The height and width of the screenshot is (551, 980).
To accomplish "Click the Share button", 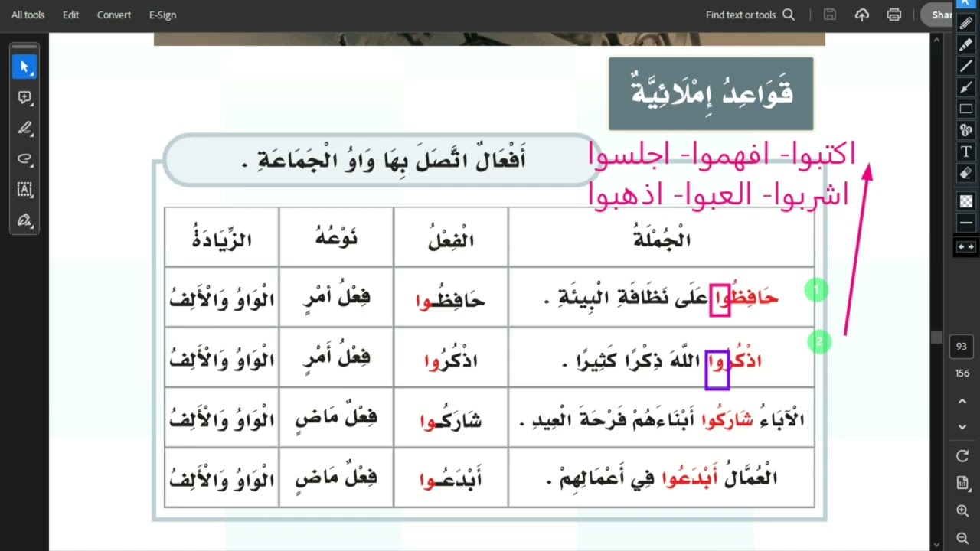I will [937, 15].
